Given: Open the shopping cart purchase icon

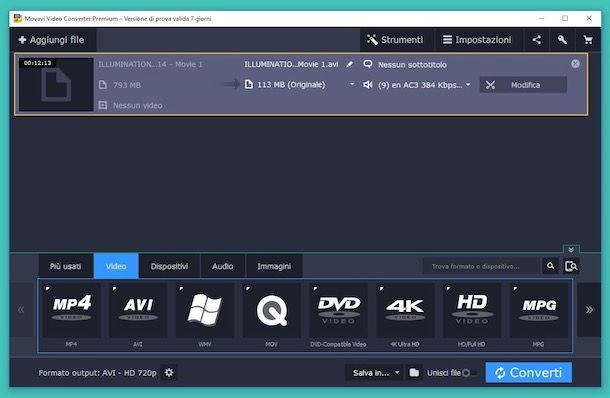Looking at the screenshot, I should [x=588, y=40].
